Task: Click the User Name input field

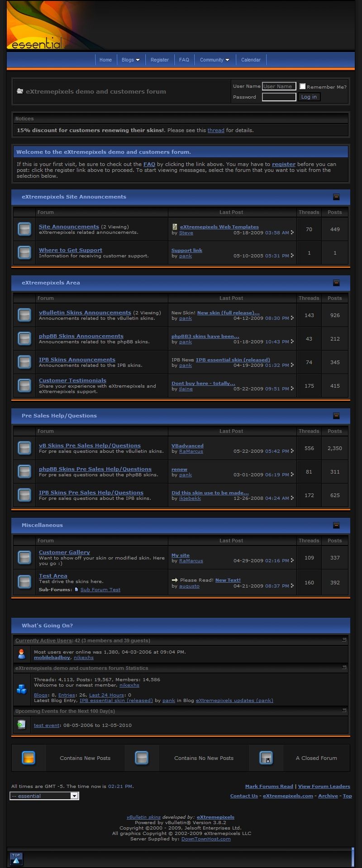Action: [x=279, y=86]
